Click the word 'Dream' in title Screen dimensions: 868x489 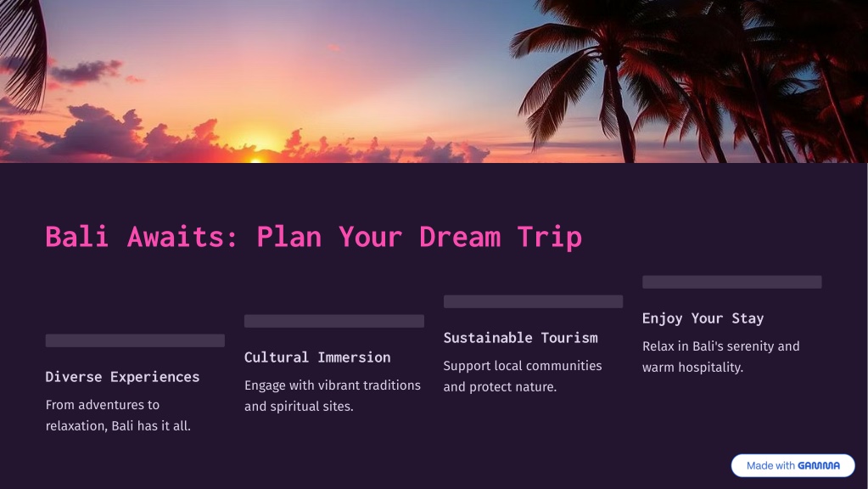click(460, 237)
